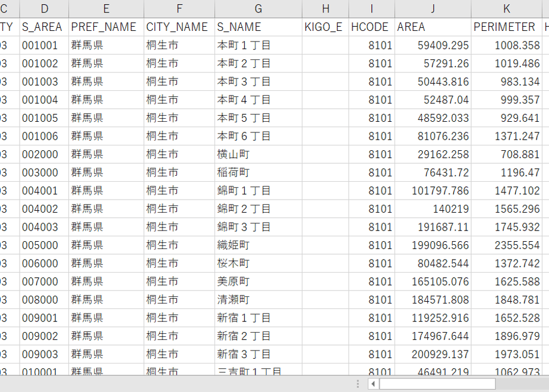The height and width of the screenshot is (392, 549).
Task: Select cell containing 001001
Action: click(44, 45)
